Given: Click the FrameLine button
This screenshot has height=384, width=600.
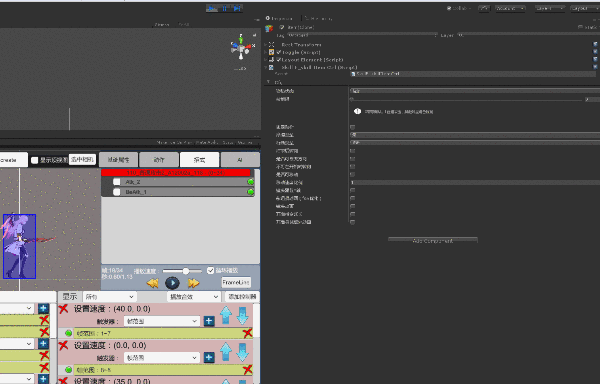Looking at the screenshot, I should tap(236, 282).
